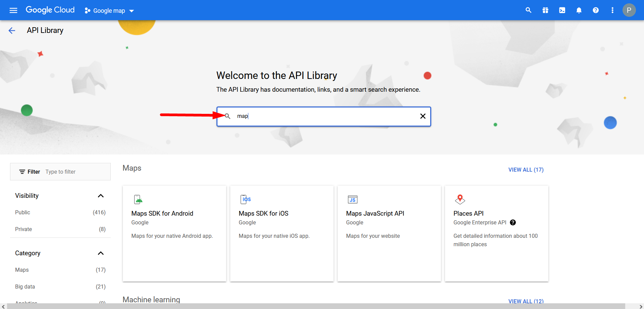Open the notifications bell

coord(579,10)
